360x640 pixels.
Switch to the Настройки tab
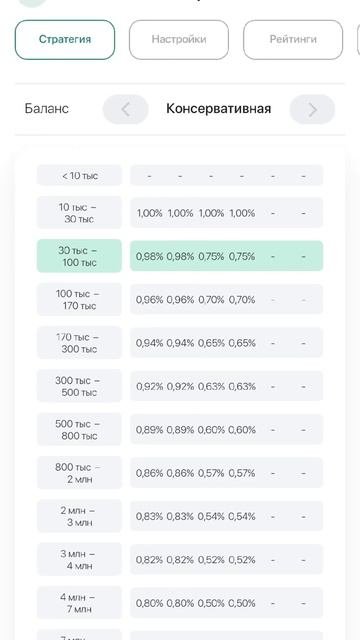point(179,40)
